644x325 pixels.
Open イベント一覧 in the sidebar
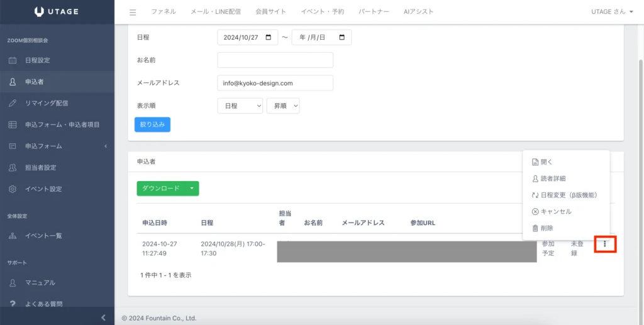57,236
